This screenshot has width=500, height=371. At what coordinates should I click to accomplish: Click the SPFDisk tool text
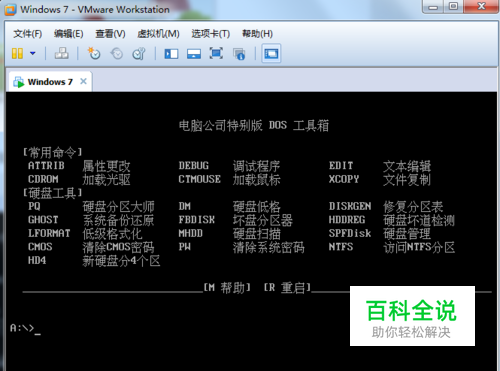pyautogui.click(x=350, y=233)
